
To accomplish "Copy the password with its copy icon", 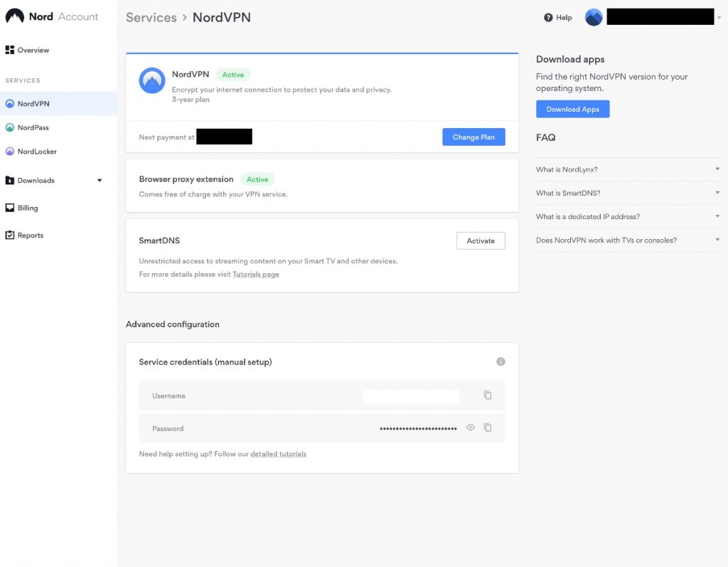I will (488, 428).
